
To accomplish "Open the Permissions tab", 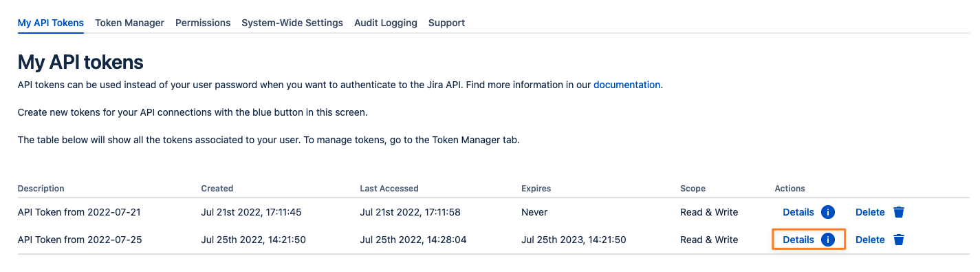I will tap(203, 23).
